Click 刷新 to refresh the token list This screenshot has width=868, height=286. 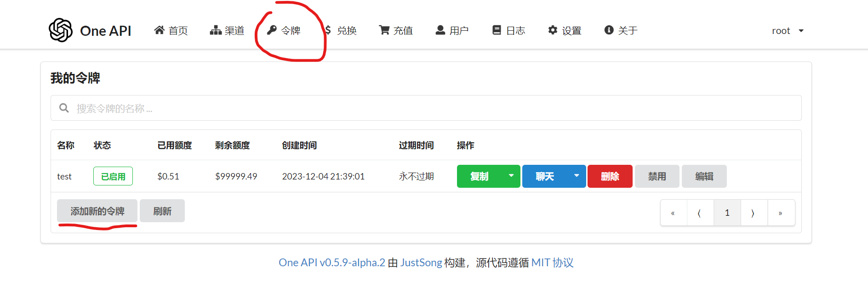coord(162,211)
